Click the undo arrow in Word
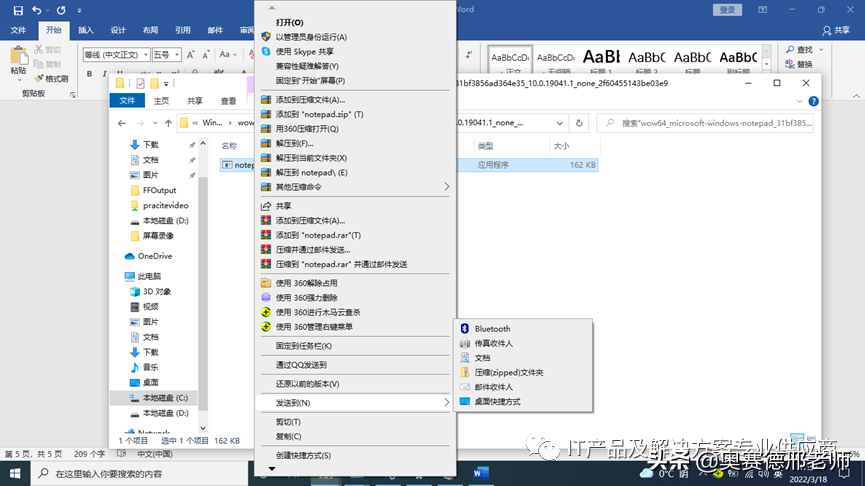This screenshot has width=865, height=486. [36, 10]
